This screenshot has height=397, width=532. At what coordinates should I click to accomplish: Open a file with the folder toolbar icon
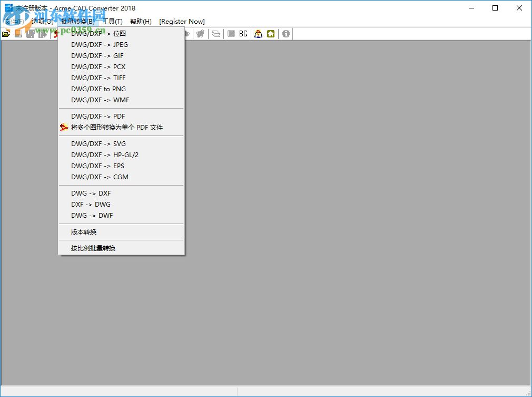tap(7, 34)
